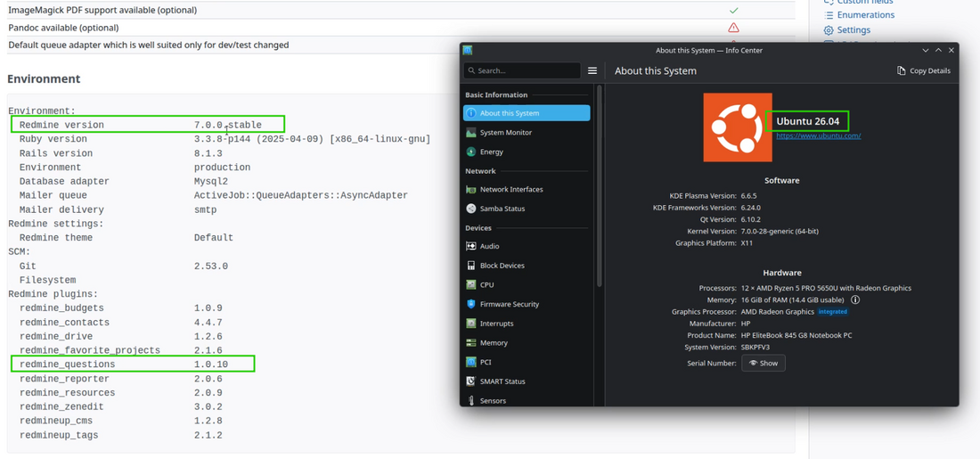Open the ubuntu.com link
Image resolution: width=980 pixels, height=459 pixels.
click(x=818, y=135)
